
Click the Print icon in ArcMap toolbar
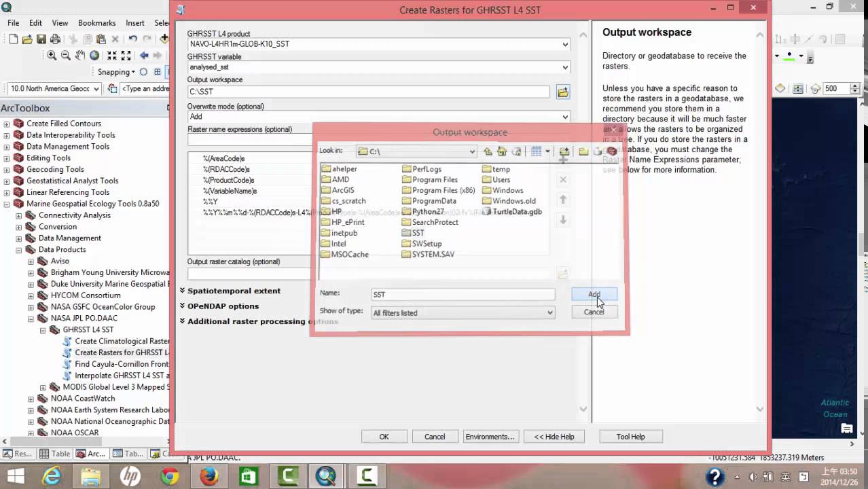56,39
